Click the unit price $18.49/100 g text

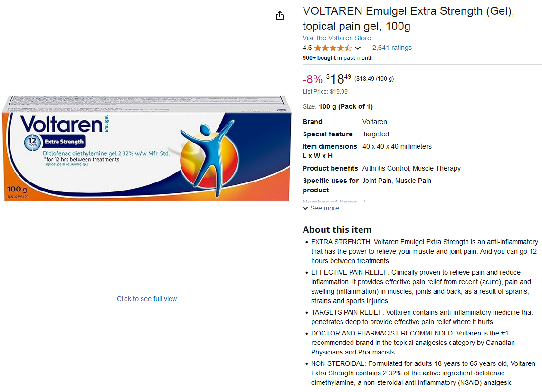point(374,79)
